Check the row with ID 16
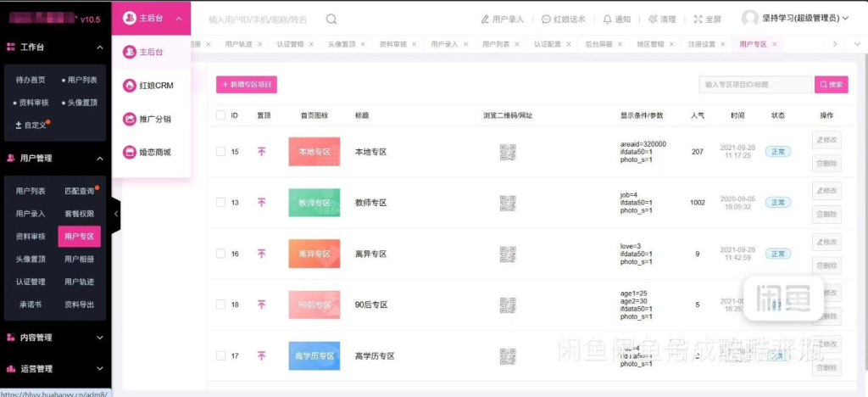This screenshot has width=868, height=397. pyautogui.click(x=221, y=254)
